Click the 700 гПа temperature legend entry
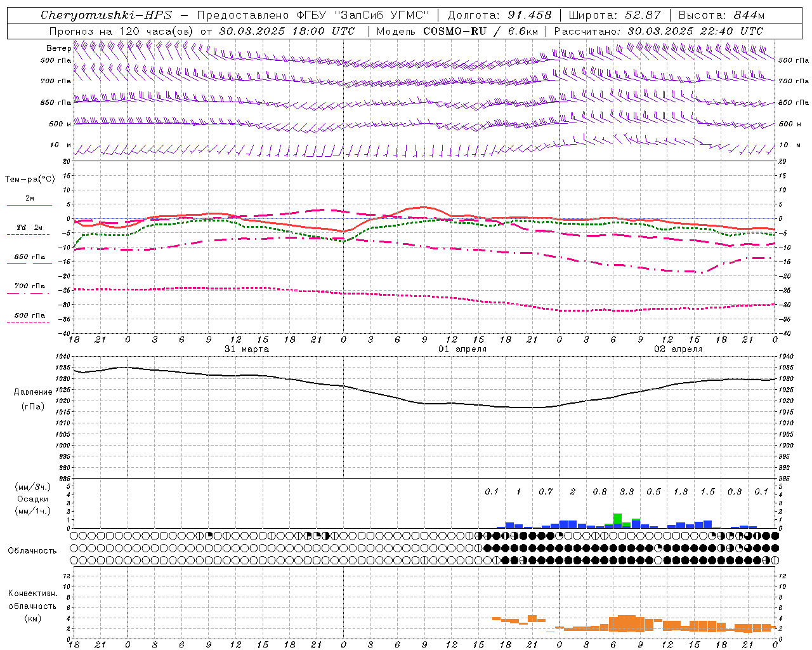812x650 pixels. coord(29,286)
